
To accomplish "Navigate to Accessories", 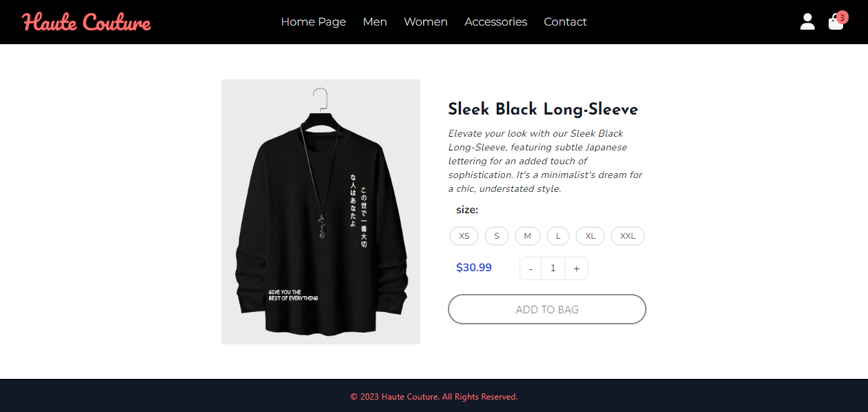I will (495, 22).
